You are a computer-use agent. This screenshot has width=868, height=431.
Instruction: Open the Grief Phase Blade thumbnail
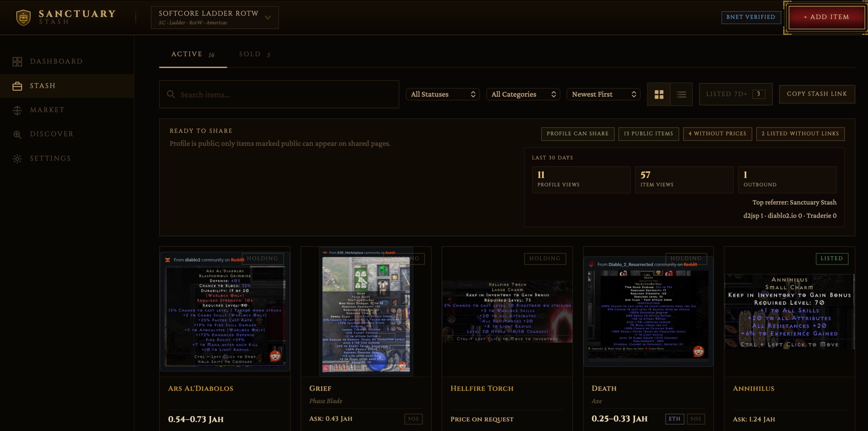pos(366,311)
